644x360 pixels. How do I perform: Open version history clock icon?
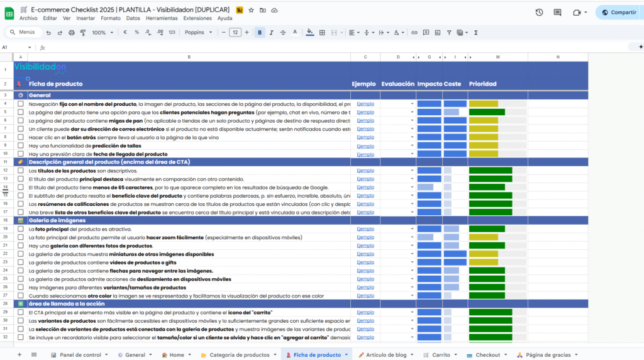pyautogui.click(x=539, y=12)
